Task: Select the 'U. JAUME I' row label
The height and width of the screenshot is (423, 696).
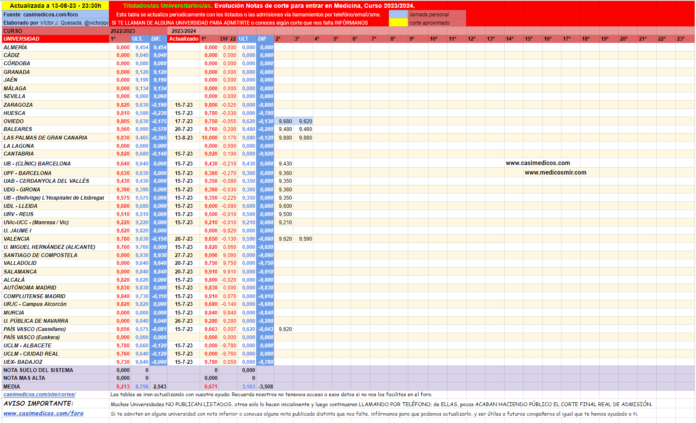Action: coord(17,231)
